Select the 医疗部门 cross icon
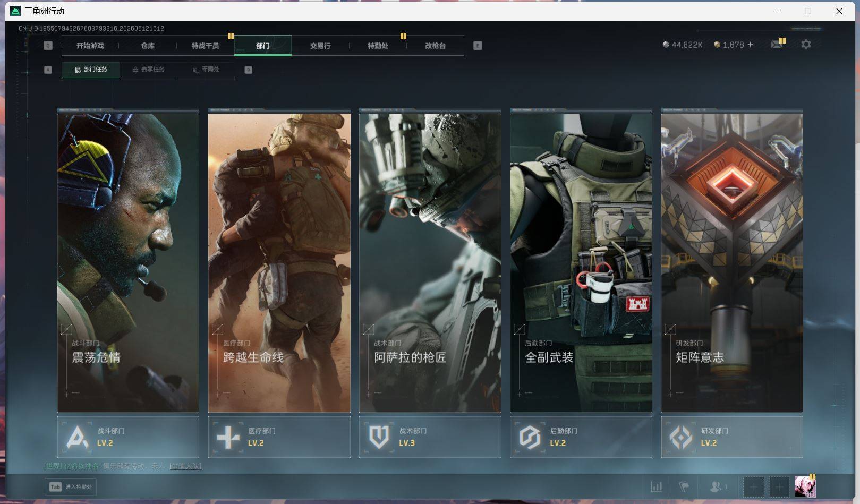 click(228, 437)
